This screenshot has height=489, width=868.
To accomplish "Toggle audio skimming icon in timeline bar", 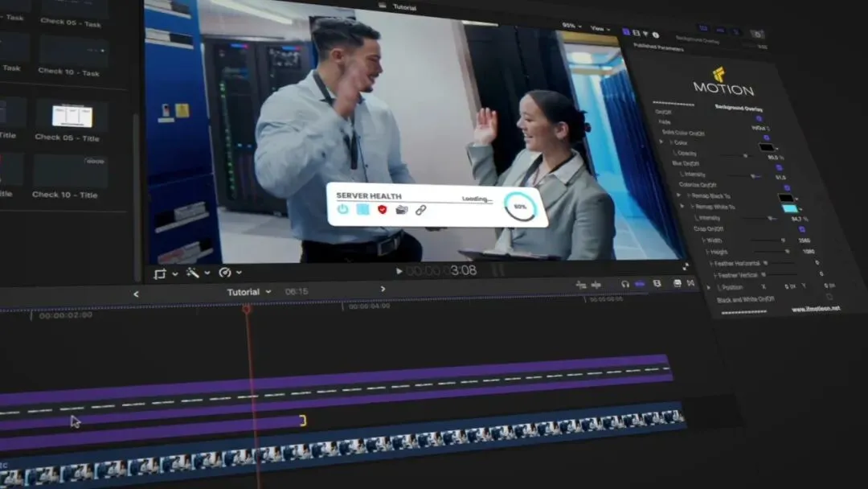I will pyautogui.click(x=596, y=285).
